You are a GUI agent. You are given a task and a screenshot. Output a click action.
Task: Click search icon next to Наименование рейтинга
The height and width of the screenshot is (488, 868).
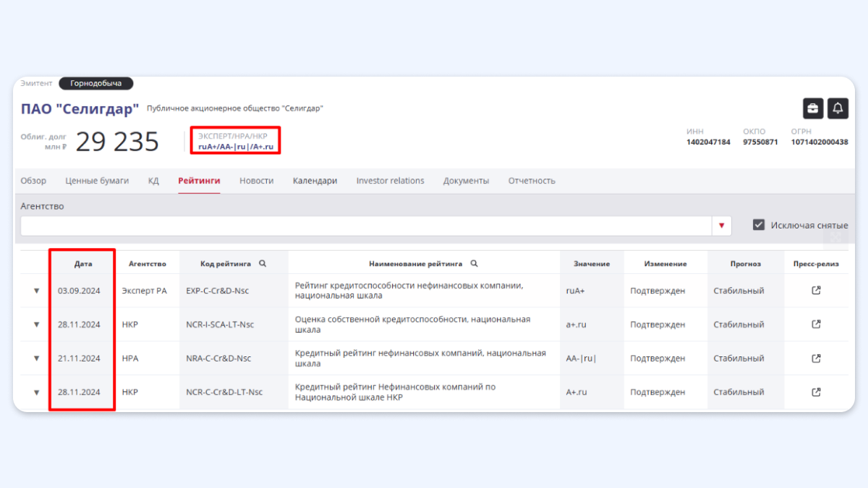(474, 264)
